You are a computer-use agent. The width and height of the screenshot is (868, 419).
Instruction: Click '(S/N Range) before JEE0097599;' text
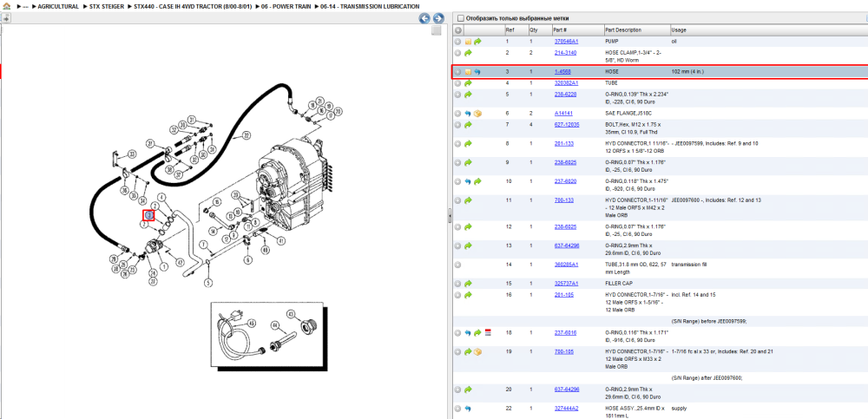[x=708, y=321]
